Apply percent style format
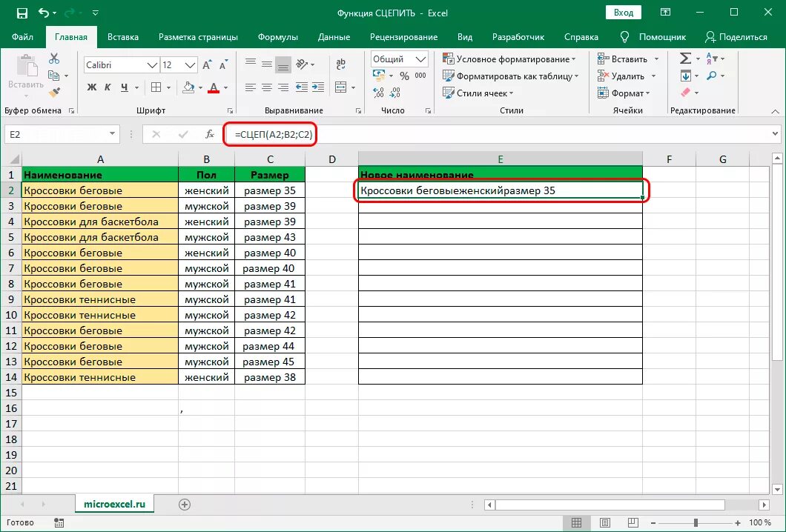 click(405, 76)
